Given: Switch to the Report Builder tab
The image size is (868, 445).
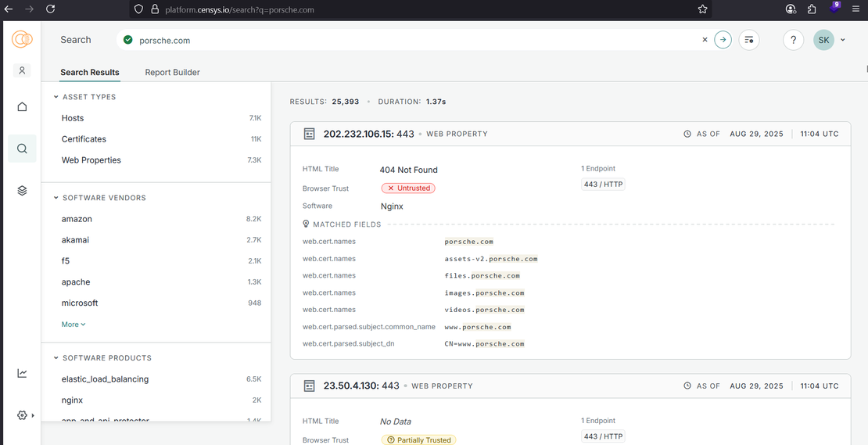Looking at the screenshot, I should (172, 72).
